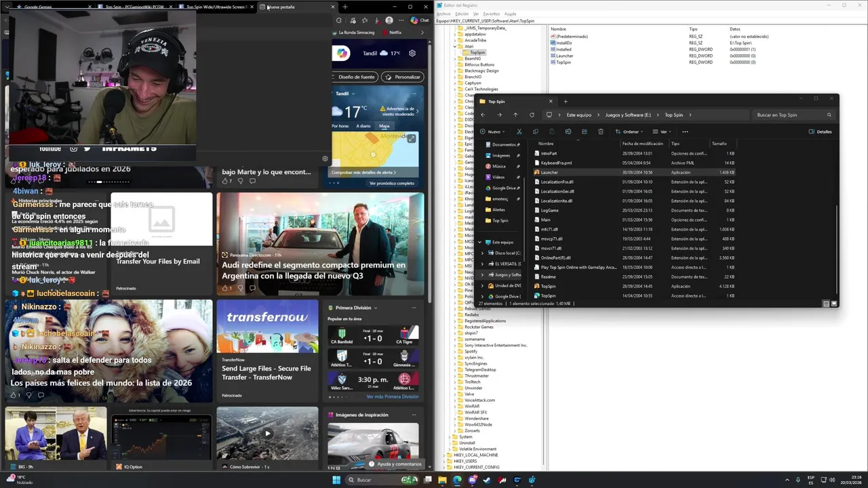This screenshot has height=488, width=868.
Task: Open the page settings gear below the webcam
Action: [325, 159]
